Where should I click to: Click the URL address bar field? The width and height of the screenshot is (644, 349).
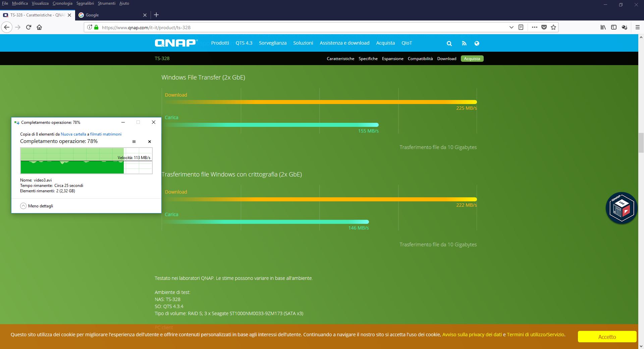tap(302, 28)
